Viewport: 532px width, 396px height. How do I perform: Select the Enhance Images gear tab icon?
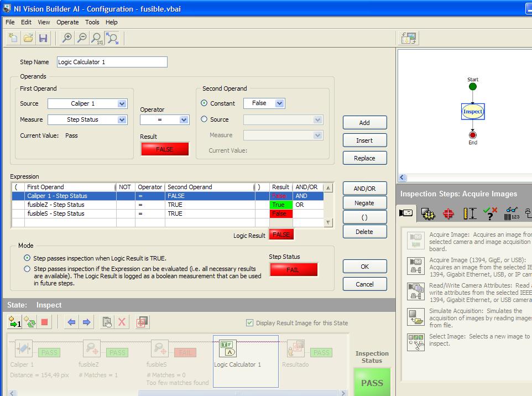click(x=428, y=214)
